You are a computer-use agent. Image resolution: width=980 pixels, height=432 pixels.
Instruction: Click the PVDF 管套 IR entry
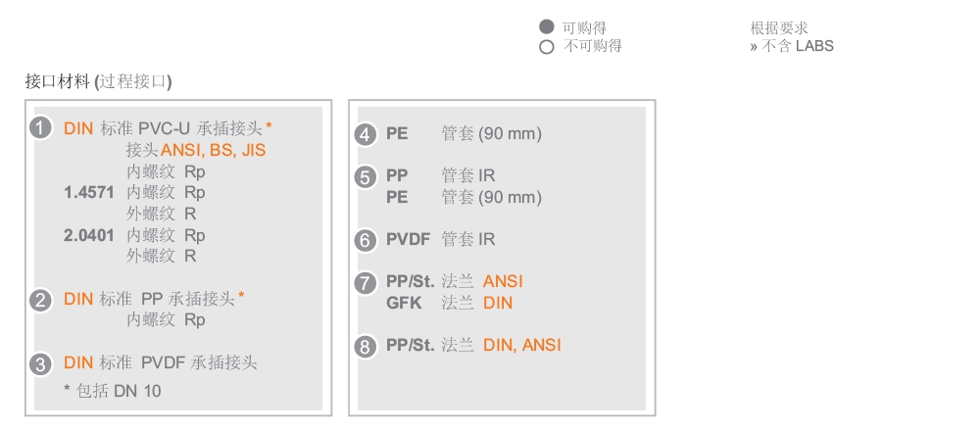[x=441, y=239]
